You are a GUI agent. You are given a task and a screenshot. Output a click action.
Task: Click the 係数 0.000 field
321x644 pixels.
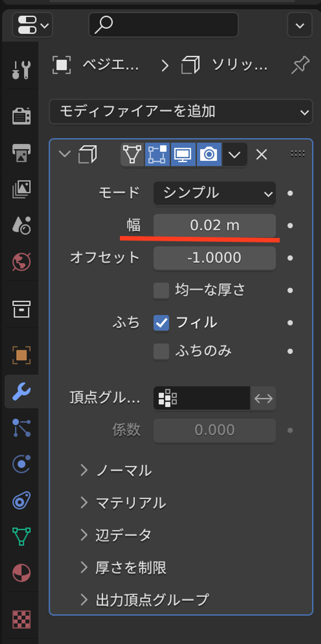click(x=215, y=430)
